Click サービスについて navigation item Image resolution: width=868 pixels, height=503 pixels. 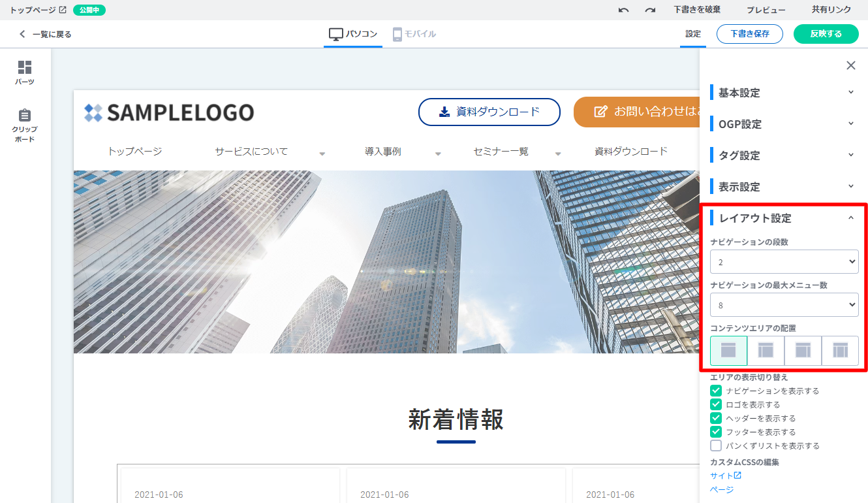coord(251,152)
